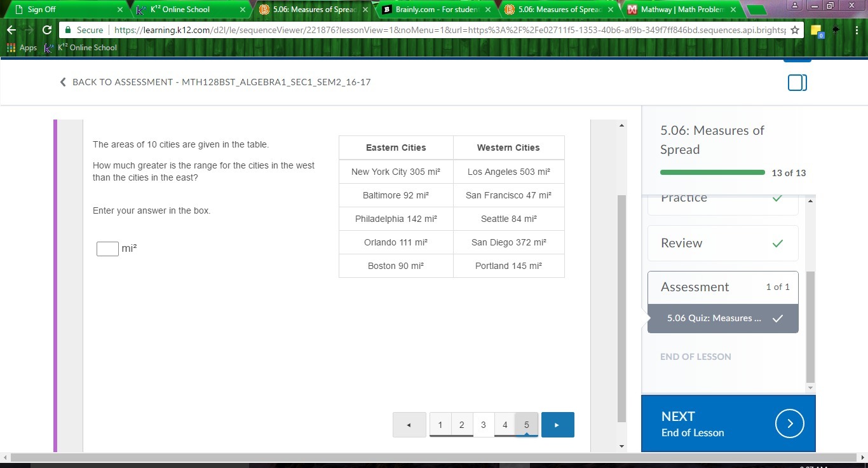868x468 pixels.
Task: Open a new browser tab
Action: (756, 10)
